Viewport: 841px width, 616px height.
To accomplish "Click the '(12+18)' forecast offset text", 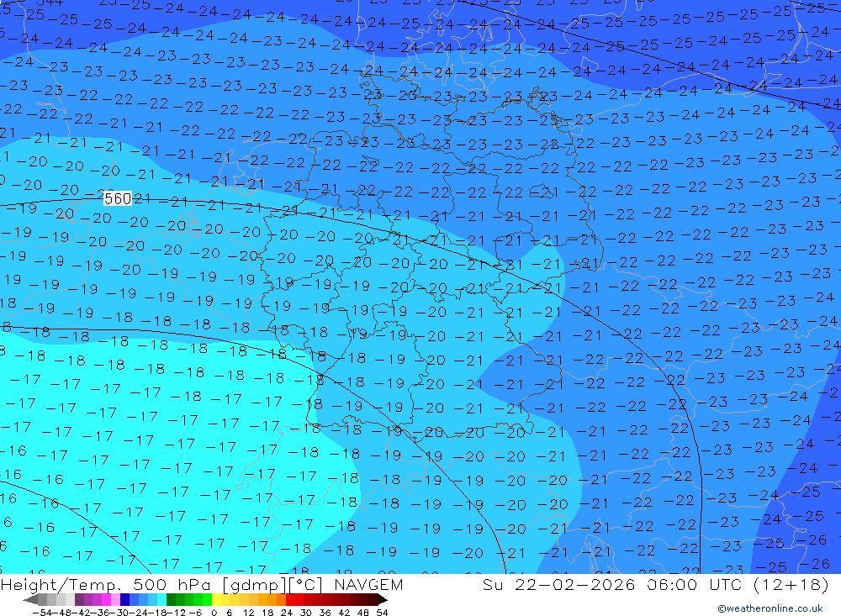I will tap(791, 584).
